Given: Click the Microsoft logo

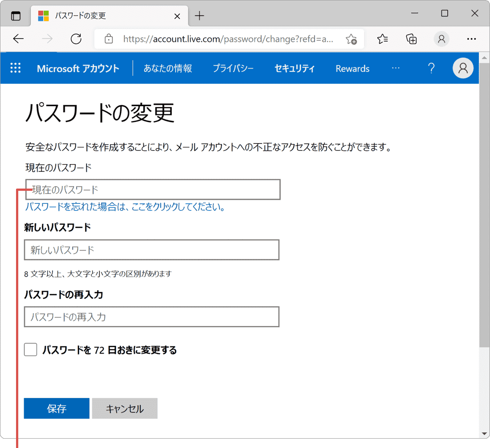Looking at the screenshot, I should 43,16.
